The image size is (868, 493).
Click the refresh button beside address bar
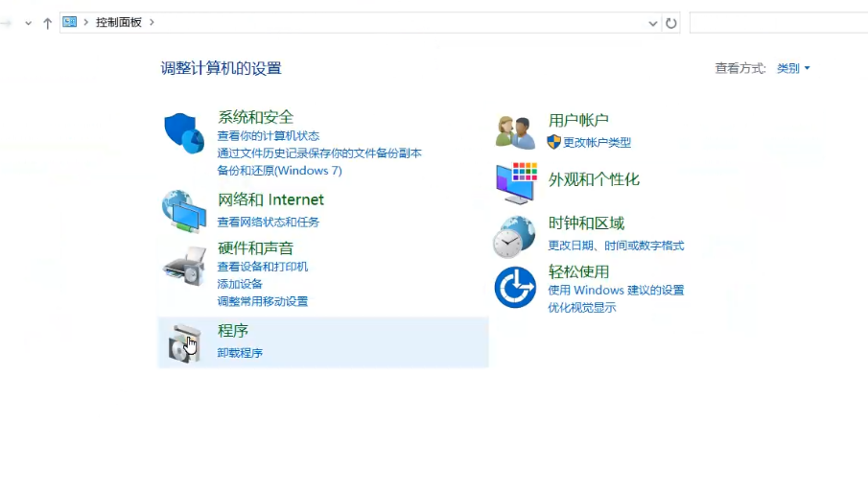[671, 23]
